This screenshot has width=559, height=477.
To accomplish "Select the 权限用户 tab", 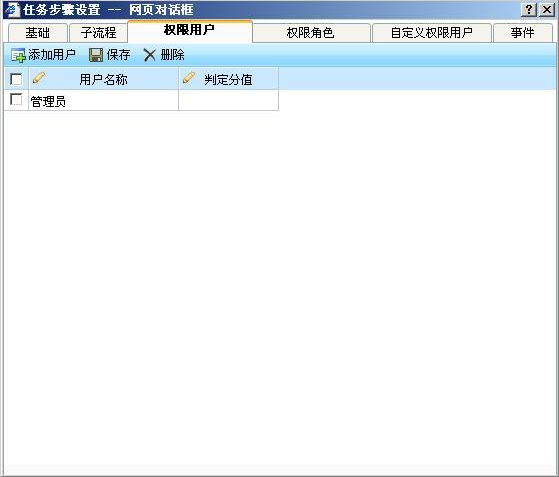I will (190, 31).
